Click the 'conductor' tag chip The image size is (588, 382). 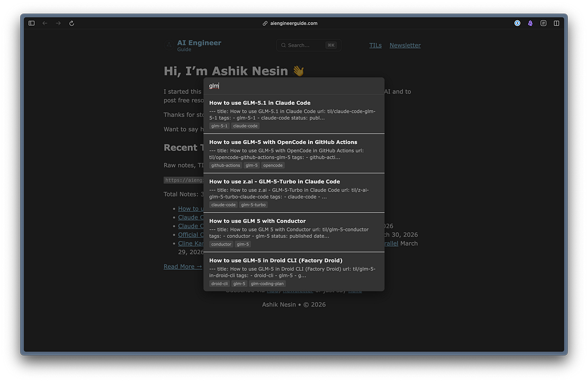click(x=221, y=244)
